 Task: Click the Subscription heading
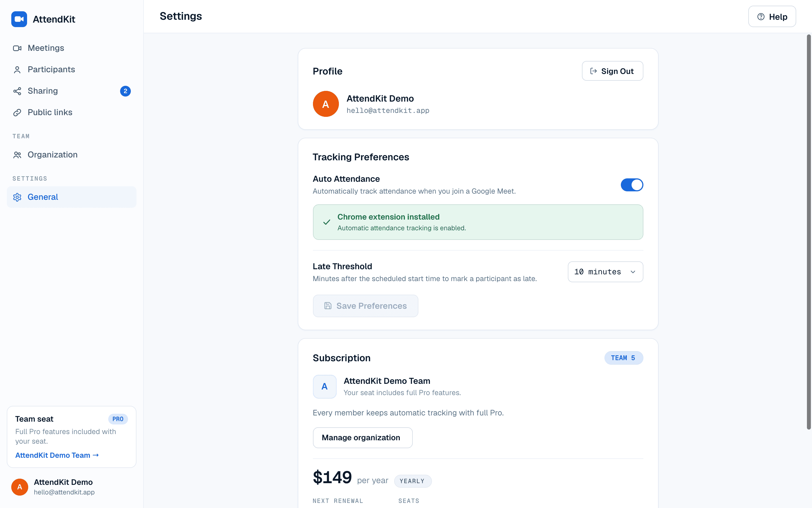click(342, 358)
